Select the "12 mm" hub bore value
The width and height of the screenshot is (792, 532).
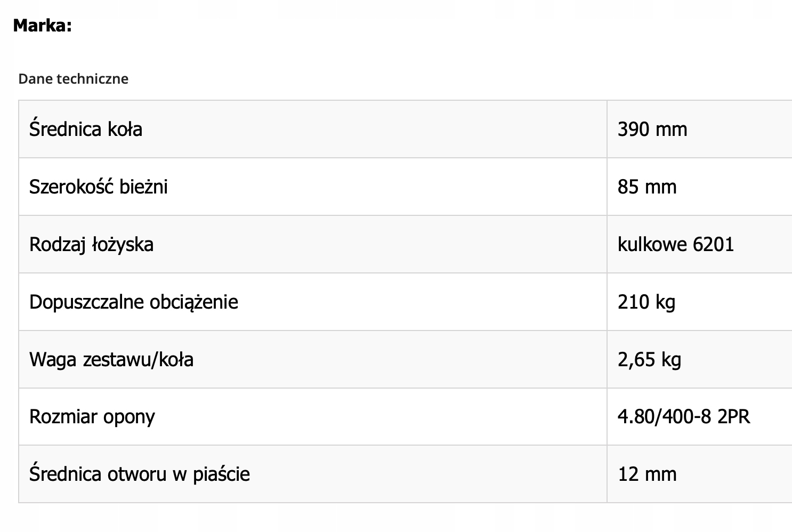coord(646,474)
